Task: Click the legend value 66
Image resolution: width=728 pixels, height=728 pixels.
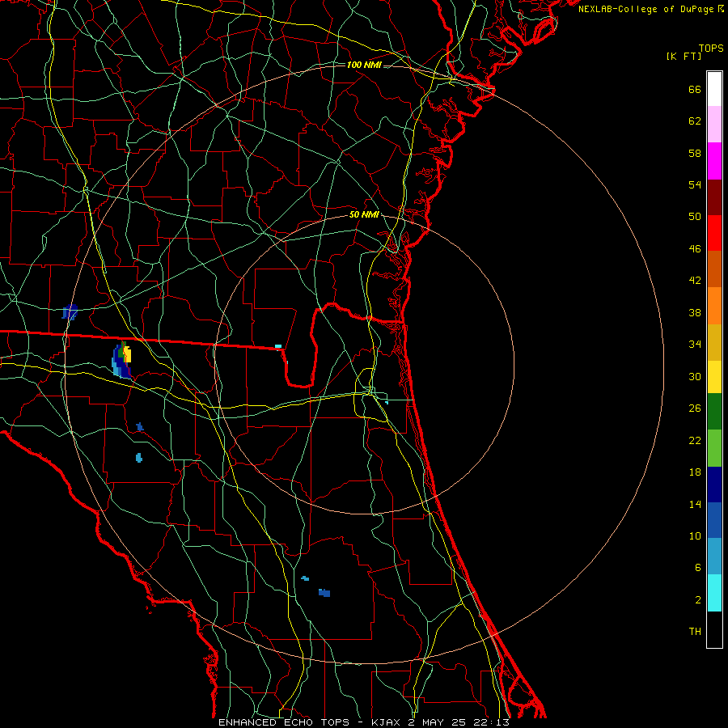Action: 695,90
